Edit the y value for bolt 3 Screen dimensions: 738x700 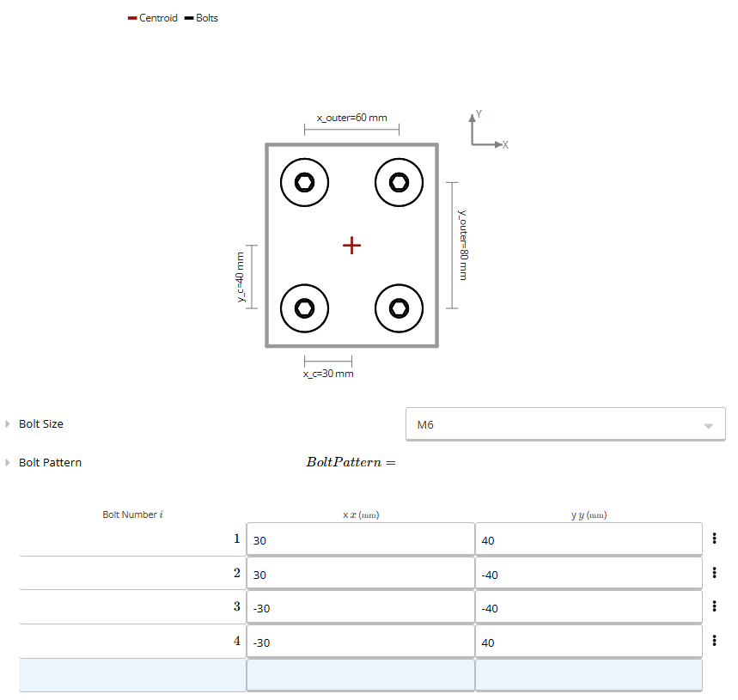tap(589, 607)
